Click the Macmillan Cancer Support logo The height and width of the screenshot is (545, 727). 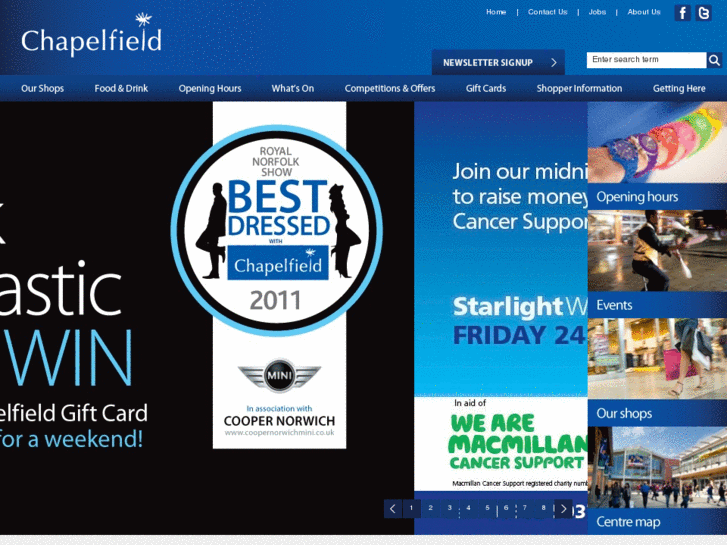(x=518, y=442)
